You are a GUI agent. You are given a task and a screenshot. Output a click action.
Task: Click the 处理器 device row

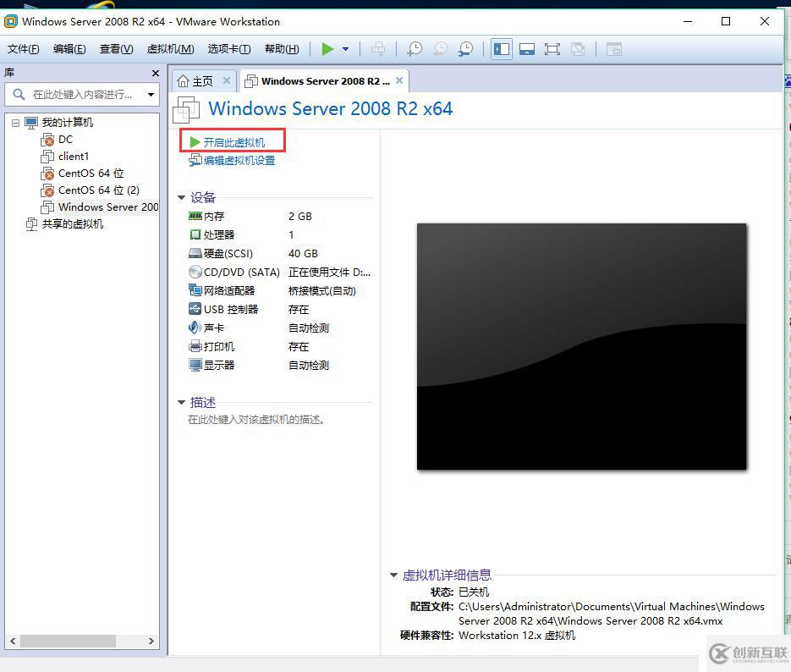(280, 234)
